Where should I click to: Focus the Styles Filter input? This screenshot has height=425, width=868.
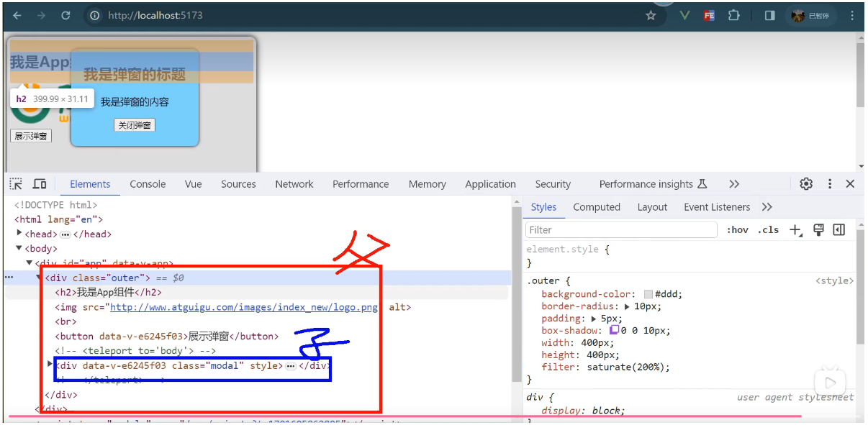(621, 230)
